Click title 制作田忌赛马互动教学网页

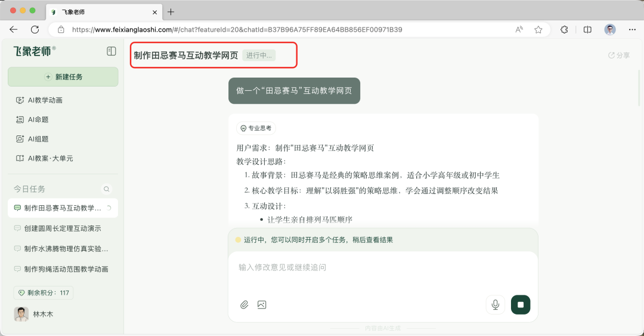pos(186,56)
